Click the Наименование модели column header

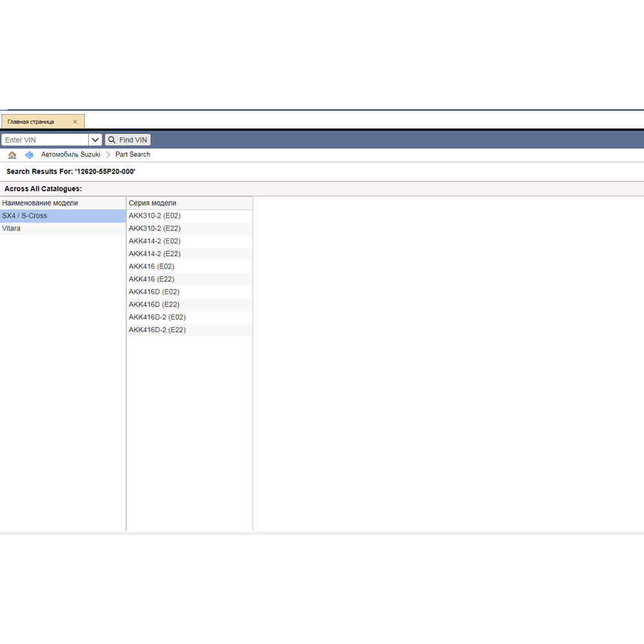click(x=40, y=203)
